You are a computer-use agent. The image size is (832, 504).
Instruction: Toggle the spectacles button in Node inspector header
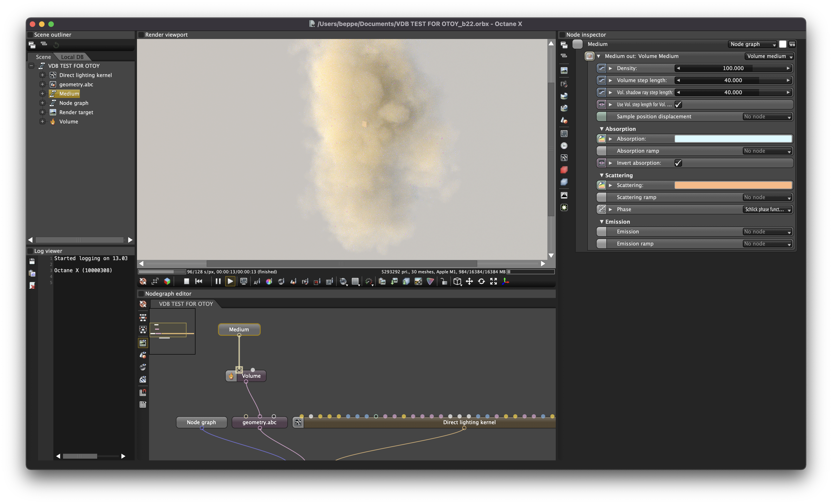(792, 44)
